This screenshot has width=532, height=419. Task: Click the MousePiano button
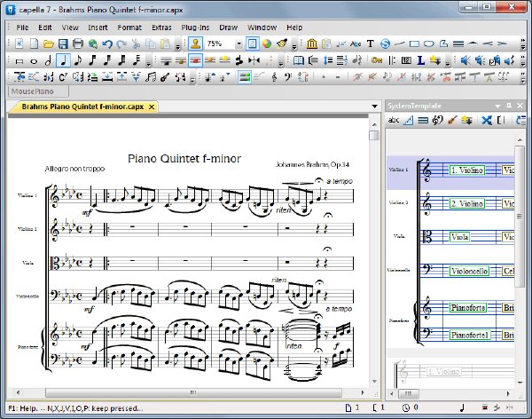click(x=37, y=91)
